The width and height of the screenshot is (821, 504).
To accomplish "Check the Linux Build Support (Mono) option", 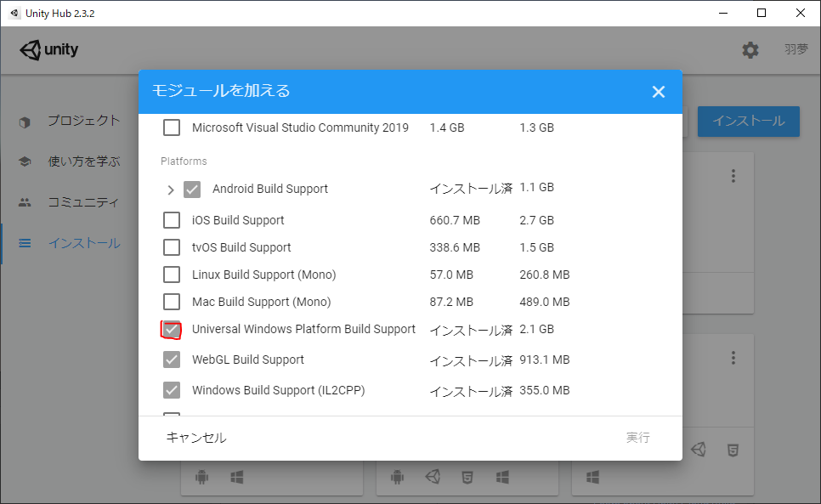I will click(x=171, y=274).
